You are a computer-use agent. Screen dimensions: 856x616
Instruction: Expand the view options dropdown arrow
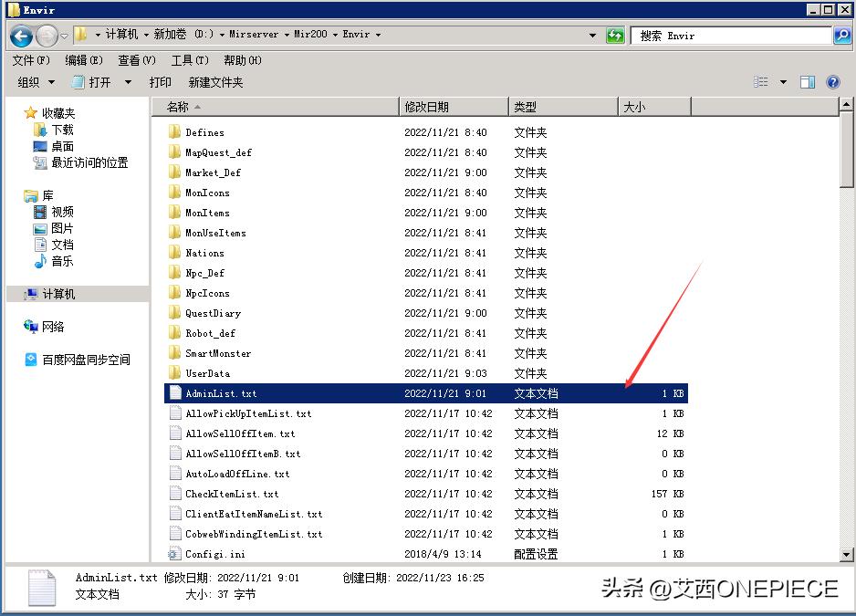click(x=783, y=82)
